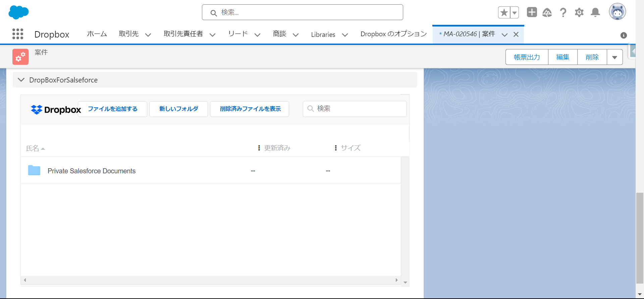644x299 pixels.
Task: Open the Trailhead guidance icon
Action: 547,13
